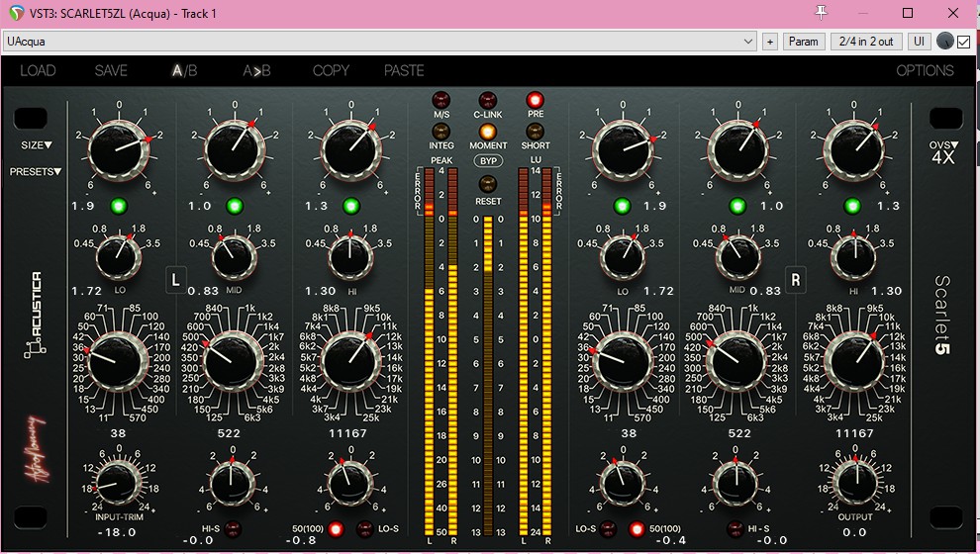This screenshot has width=980, height=554.
Task: Toggle left channel low band green LED
Action: click(118, 206)
